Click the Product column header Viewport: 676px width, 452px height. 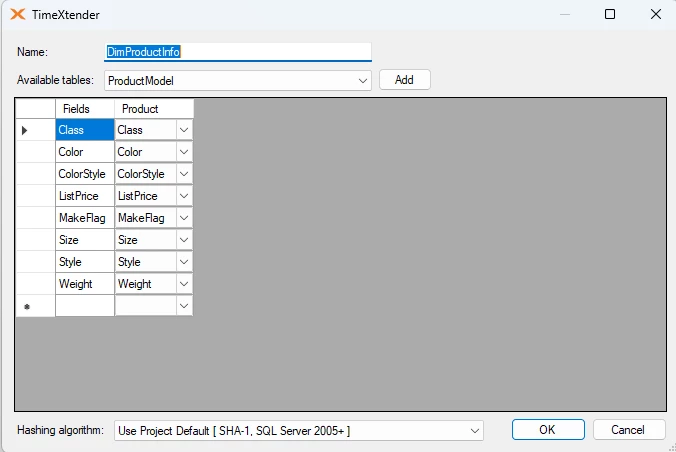[x=154, y=109]
